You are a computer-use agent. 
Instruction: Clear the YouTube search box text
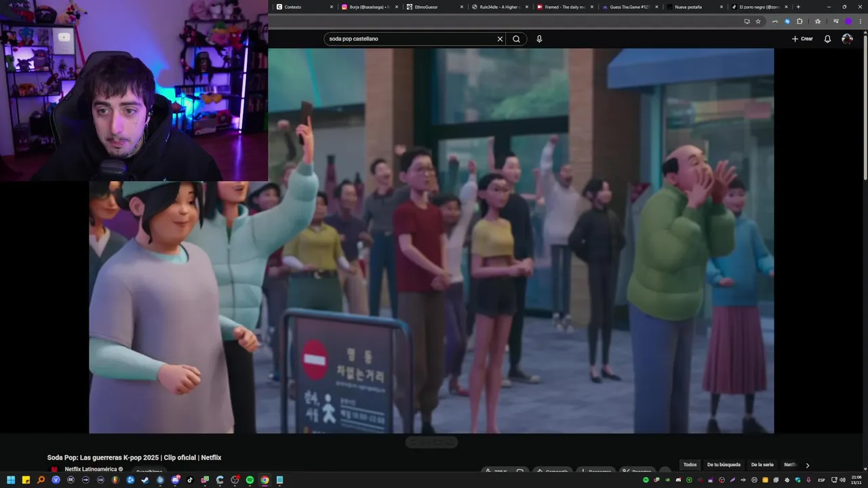click(500, 39)
